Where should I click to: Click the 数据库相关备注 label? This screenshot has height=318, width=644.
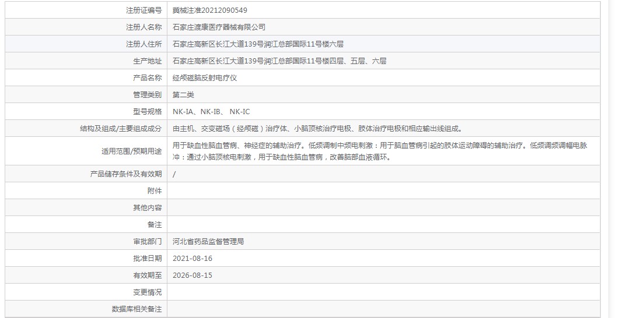(136, 309)
